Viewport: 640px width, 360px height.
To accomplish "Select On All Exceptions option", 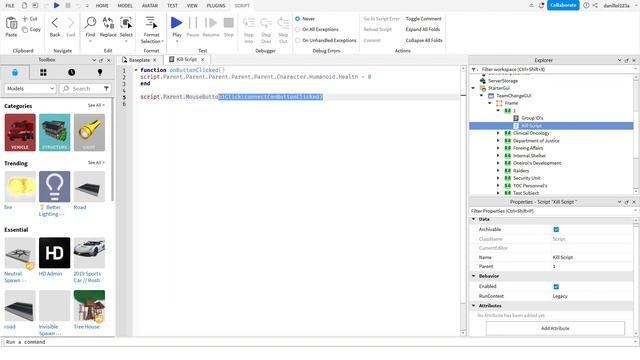I will click(298, 29).
